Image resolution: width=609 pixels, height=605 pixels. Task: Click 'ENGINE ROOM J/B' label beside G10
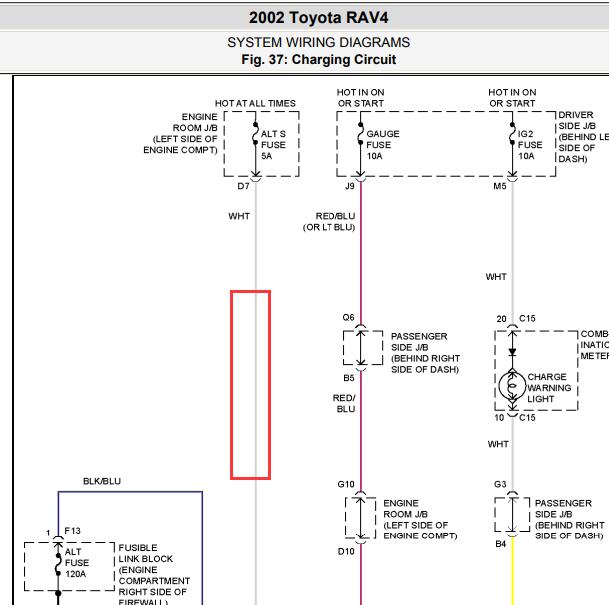point(420,520)
